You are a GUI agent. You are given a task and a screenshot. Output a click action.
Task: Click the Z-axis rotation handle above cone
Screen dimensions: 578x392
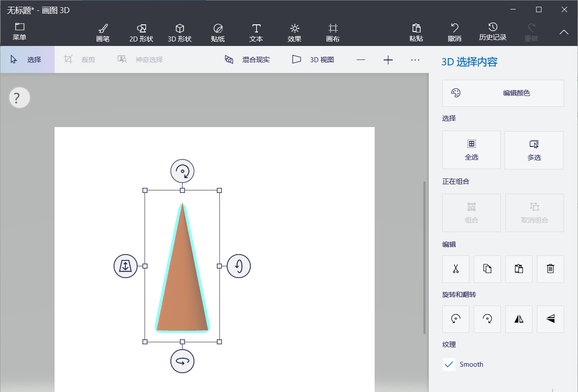click(182, 171)
